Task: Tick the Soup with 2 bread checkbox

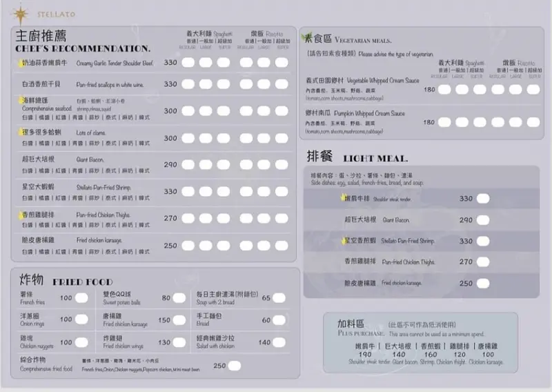Action: pos(279,299)
